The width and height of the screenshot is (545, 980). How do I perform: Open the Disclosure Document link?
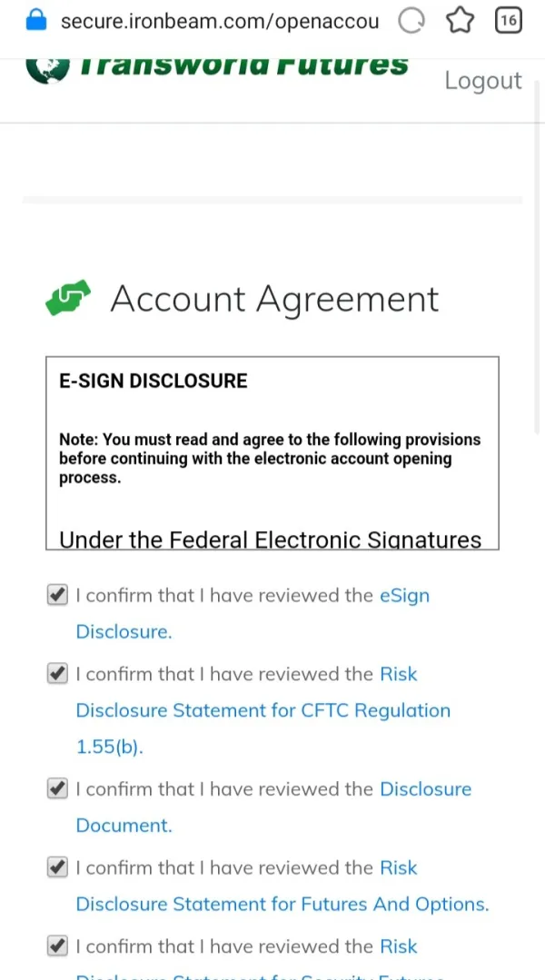coord(425,789)
